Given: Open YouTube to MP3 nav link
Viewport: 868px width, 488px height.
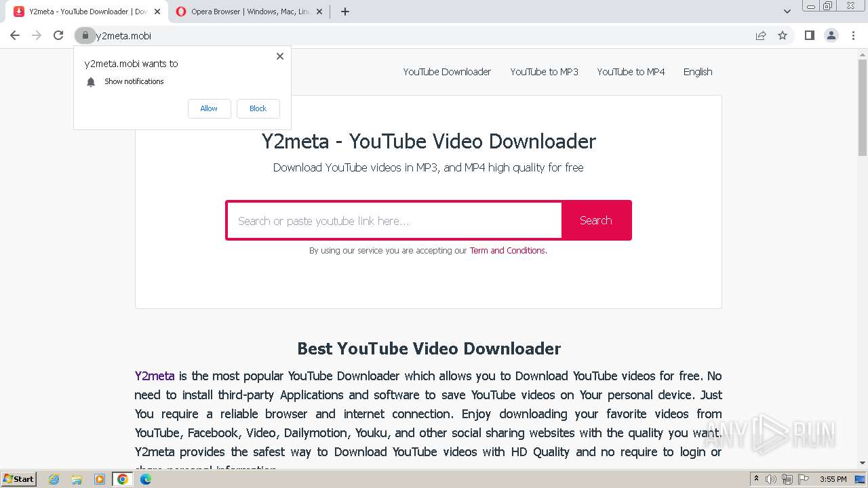Looking at the screenshot, I should pos(544,72).
